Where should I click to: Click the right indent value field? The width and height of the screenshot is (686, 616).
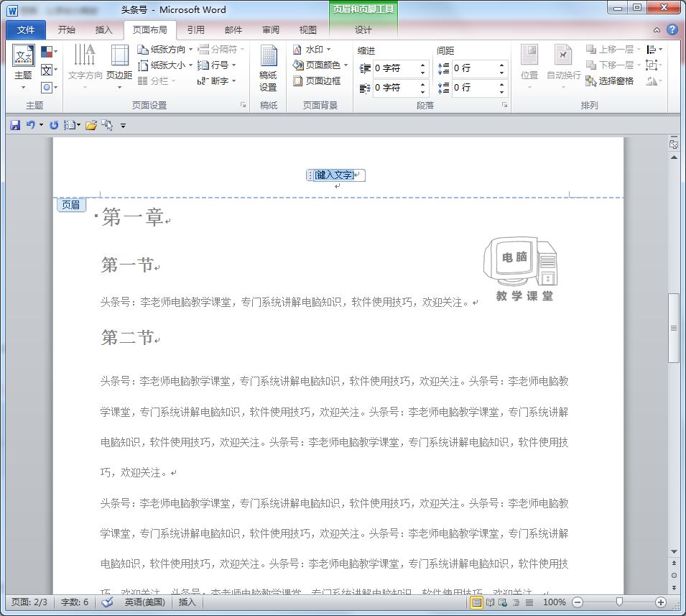(396, 88)
